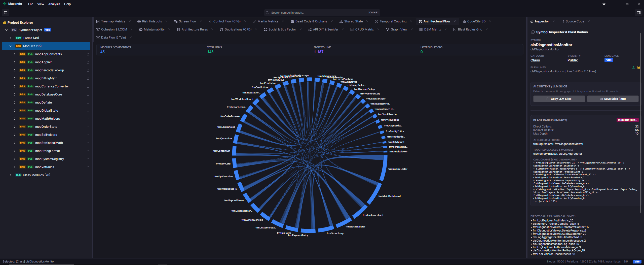Image resolution: width=644 pixels, height=265 pixels.
Task: Click the export icon next to modVatRules
Action: [88, 167]
